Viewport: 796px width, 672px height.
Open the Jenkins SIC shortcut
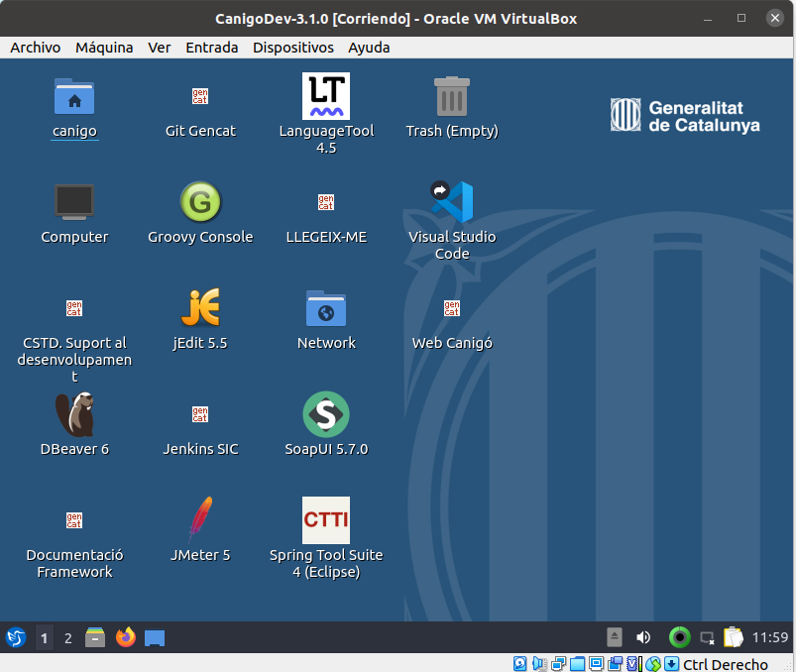point(200,414)
